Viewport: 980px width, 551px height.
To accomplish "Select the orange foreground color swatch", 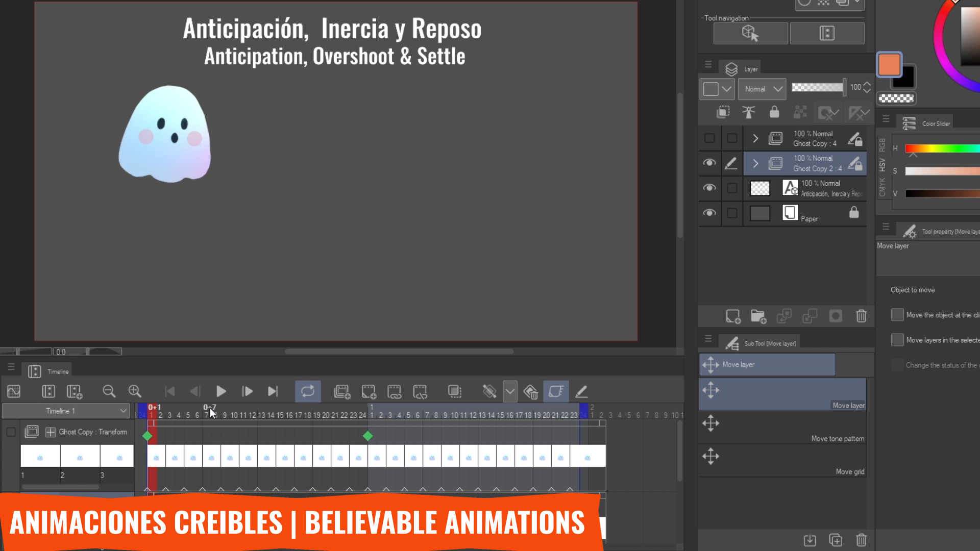I will (x=890, y=65).
